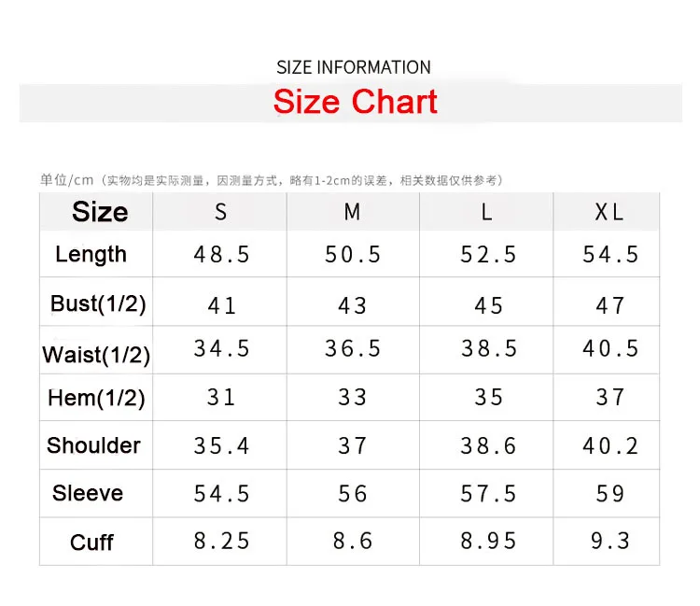Viewport: 700px width, 606px height.
Task: Select the 43 bust value for M
Action: (x=353, y=306)
